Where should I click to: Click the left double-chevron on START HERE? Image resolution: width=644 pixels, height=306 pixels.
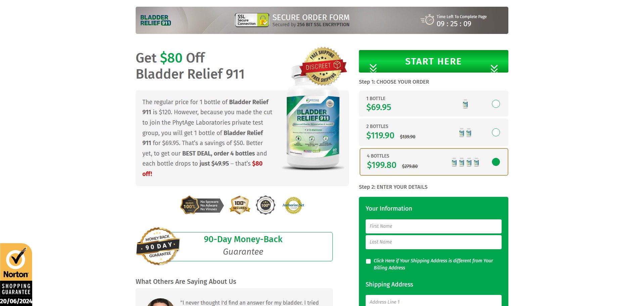coord(373,68)
